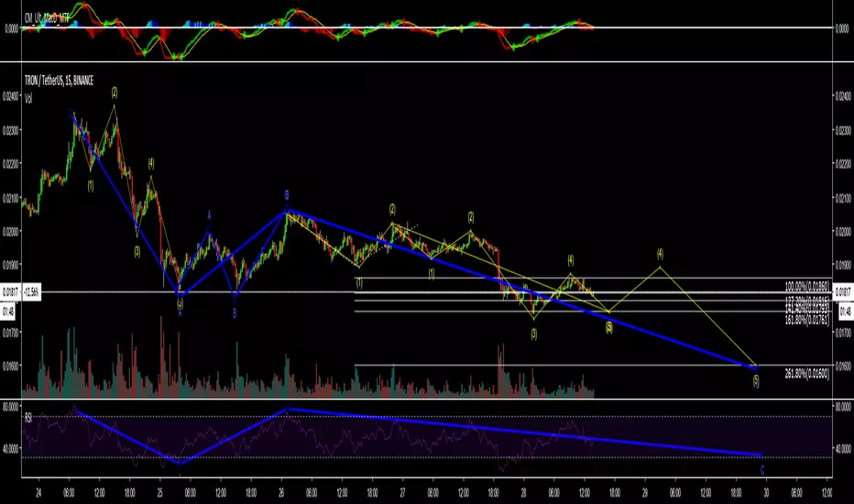This screenshot has height=504, width=854.
Task: Select the horizontal 261.80% Fibonacci line at 0.01600
Action: 593,365
